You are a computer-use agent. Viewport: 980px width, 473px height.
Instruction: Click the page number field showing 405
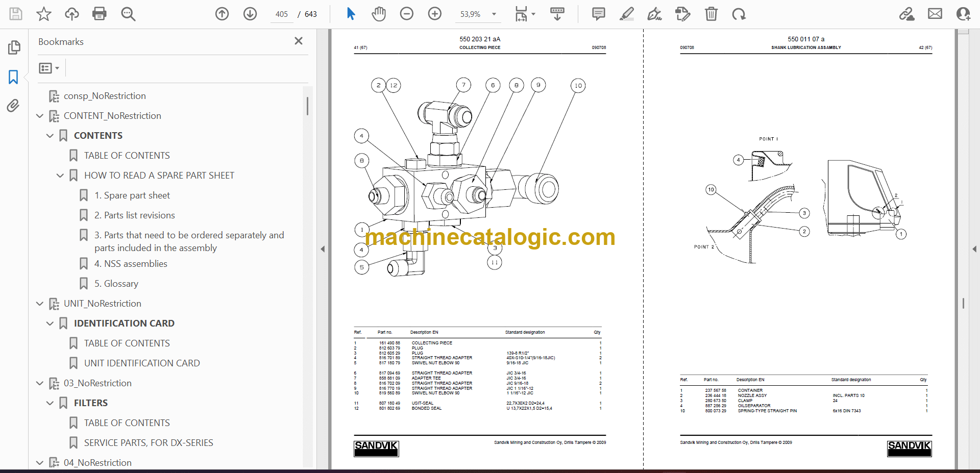click(x=282, y=14)
